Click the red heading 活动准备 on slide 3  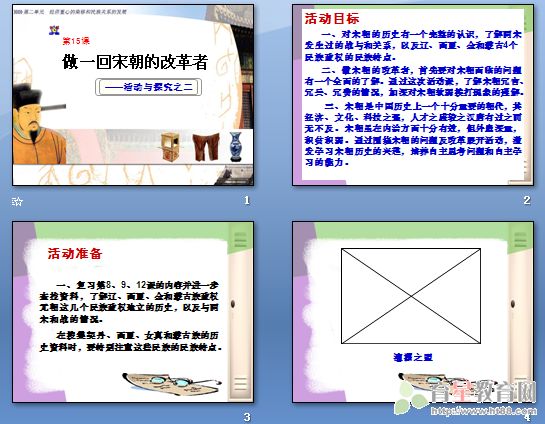[x=75, y=253]
